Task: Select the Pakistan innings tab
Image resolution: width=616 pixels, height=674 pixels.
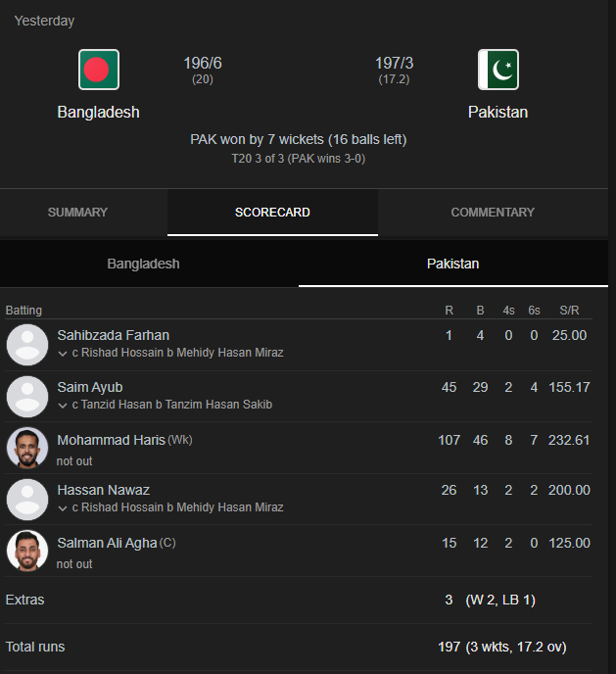Action: click(x=453, y=264)
